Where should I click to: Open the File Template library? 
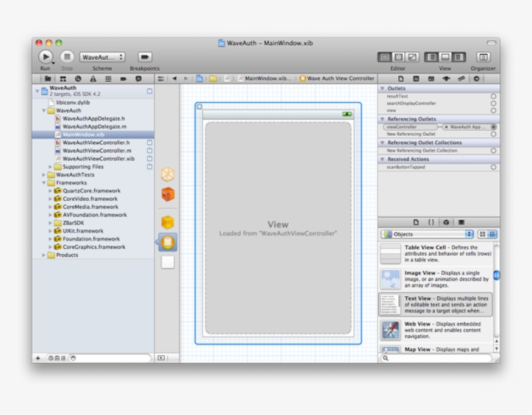417,223
